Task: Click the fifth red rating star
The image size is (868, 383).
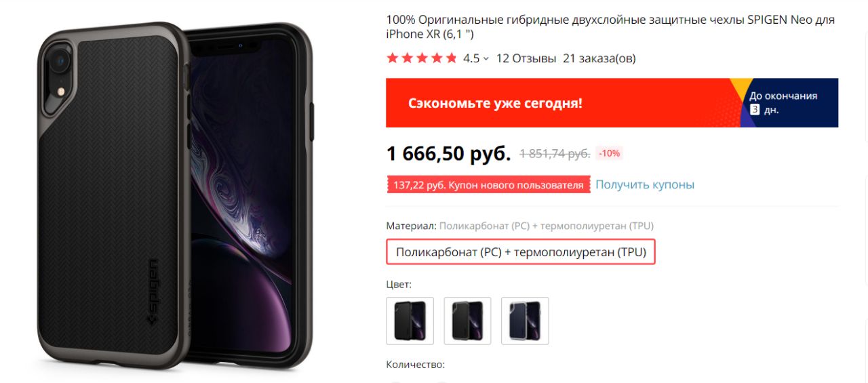Action: tap(451, 58)
